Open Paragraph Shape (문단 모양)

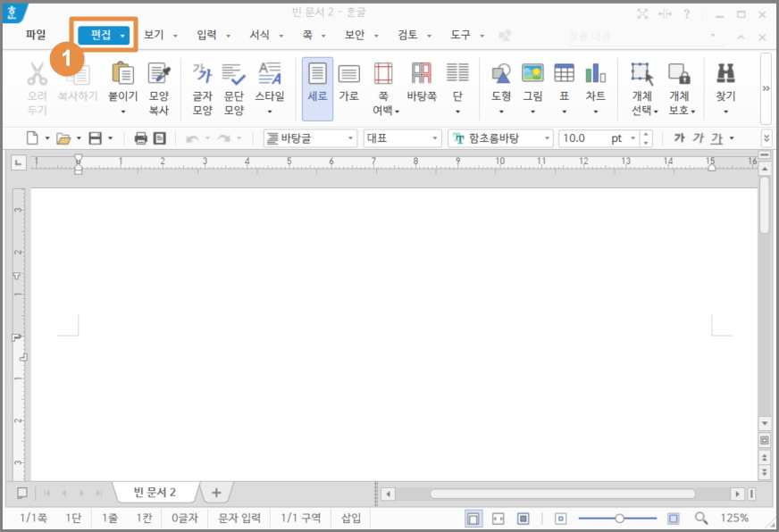pyautogui.click(x=233, y=73)
